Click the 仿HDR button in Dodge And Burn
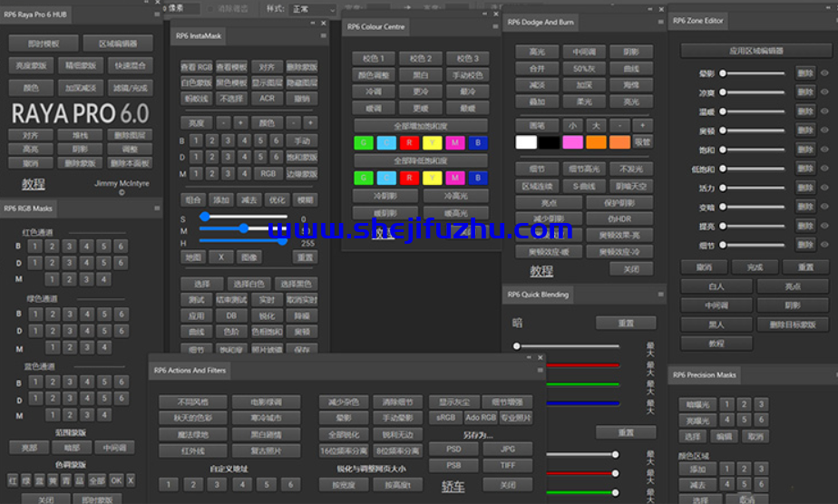Viewport: 838px width, 504px height. pyautogui.click(x=619, y=218)
